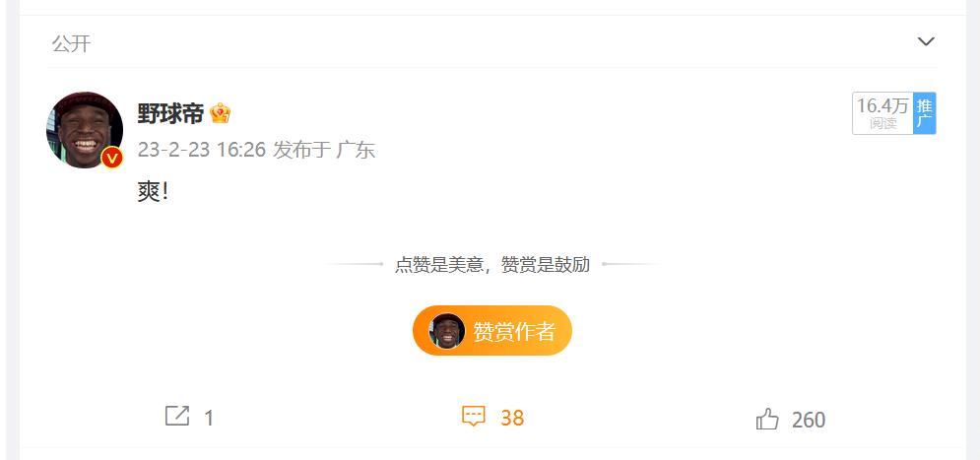
Task: Click the 公开 visibility label
Action: click(71, 43)
